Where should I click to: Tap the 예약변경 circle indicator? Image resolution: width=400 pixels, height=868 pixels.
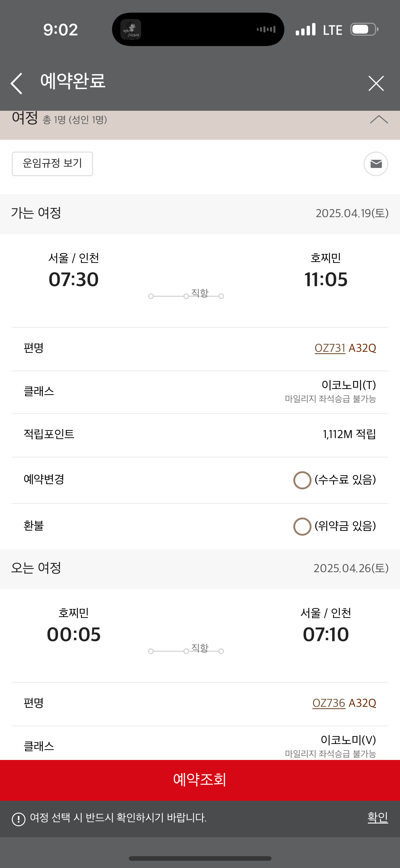[302, 480]
